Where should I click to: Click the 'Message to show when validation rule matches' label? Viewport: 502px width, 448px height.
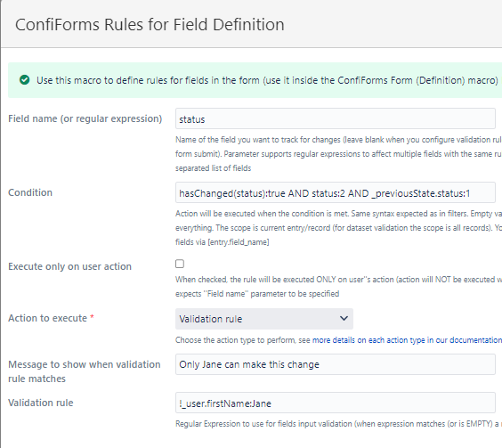point(85,371)
